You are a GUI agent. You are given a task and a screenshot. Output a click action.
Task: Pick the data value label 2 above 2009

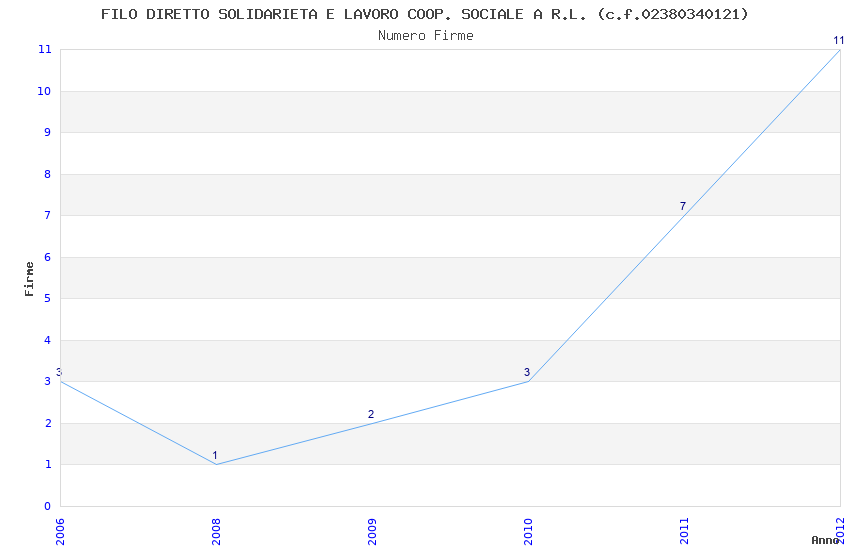tap(371, 414)
